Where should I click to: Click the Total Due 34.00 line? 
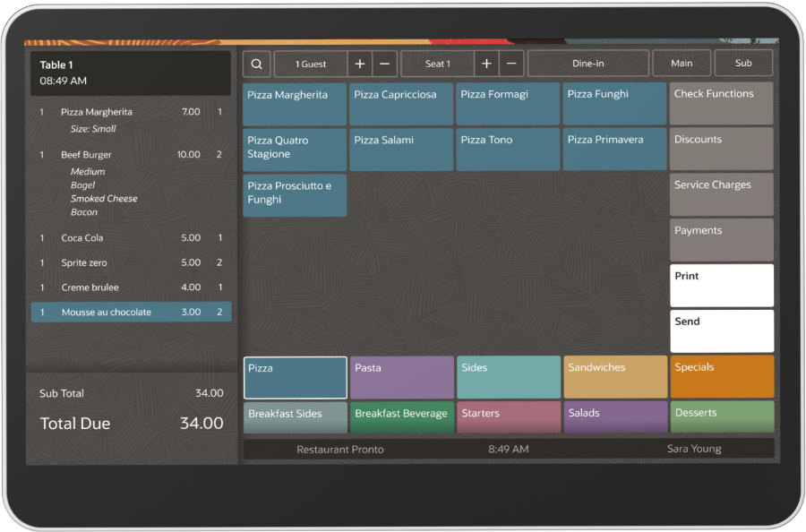[x=132, y=424]
